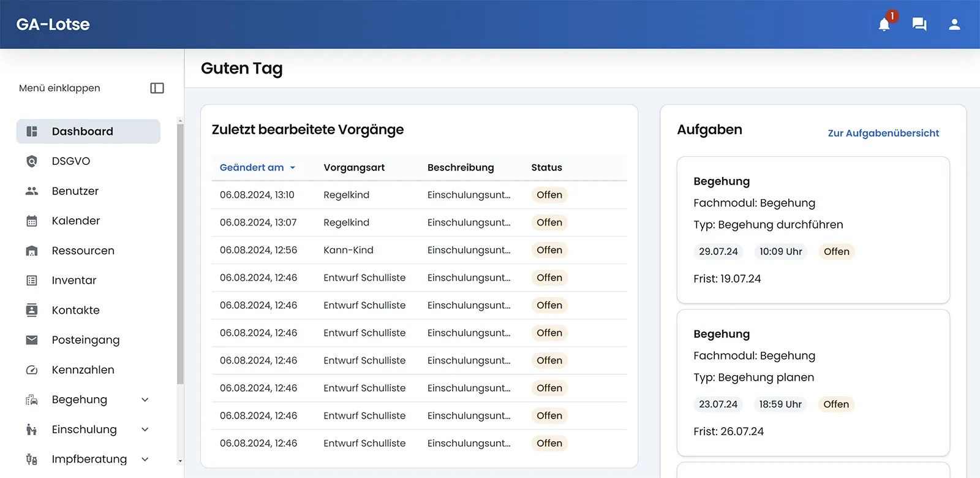Screen dimensions: 980x478
Task: Open row dated 06.08.2024, 13:10
Action: pyautogui.click(x=419, y=195)
